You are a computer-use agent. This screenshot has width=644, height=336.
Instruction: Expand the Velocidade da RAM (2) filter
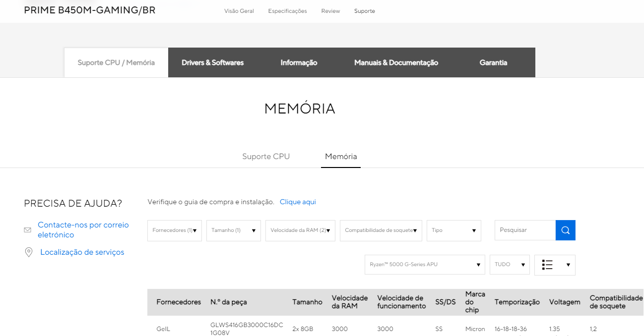300,230
